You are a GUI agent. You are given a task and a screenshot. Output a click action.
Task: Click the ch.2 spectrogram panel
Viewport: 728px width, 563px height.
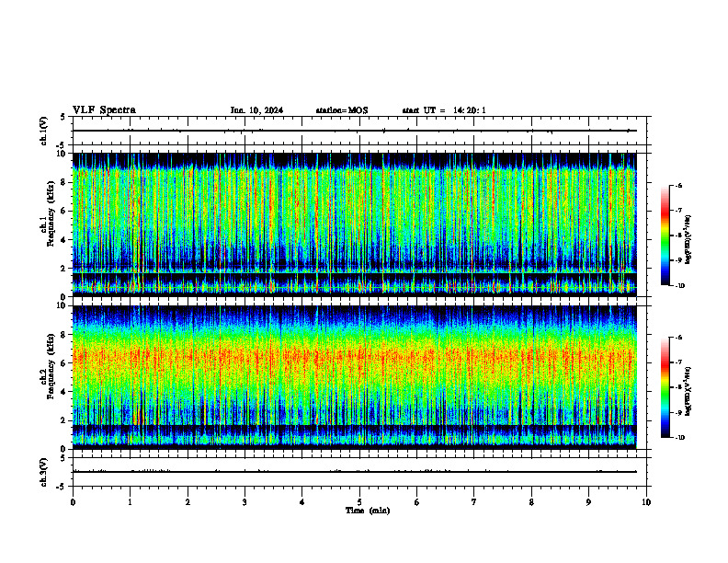[x=355, y=377]
